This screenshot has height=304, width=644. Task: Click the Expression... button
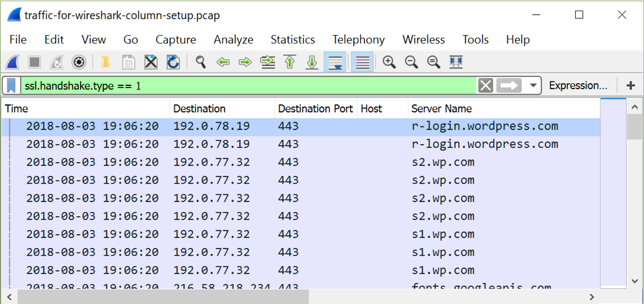click(578, 85)
